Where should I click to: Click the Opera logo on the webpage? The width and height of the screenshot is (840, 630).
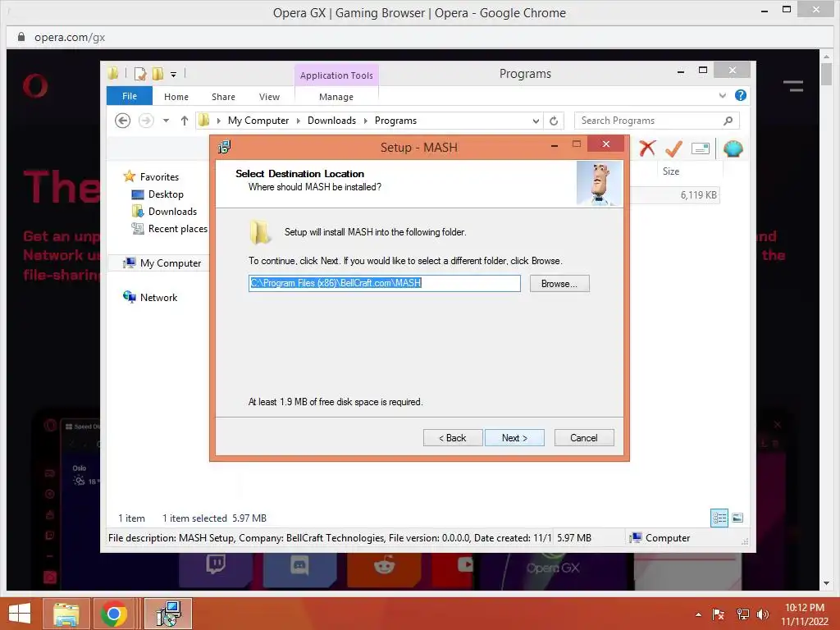point(35,85)
